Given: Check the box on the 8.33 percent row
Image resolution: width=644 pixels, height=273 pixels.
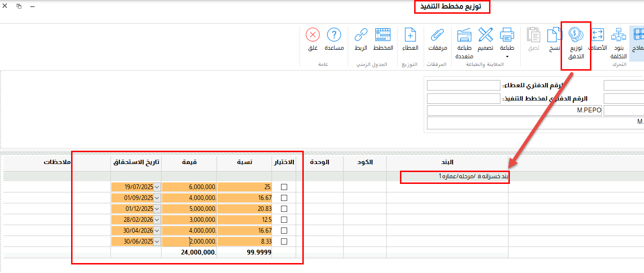Looking at the screenshot, I should click(284, 242).
